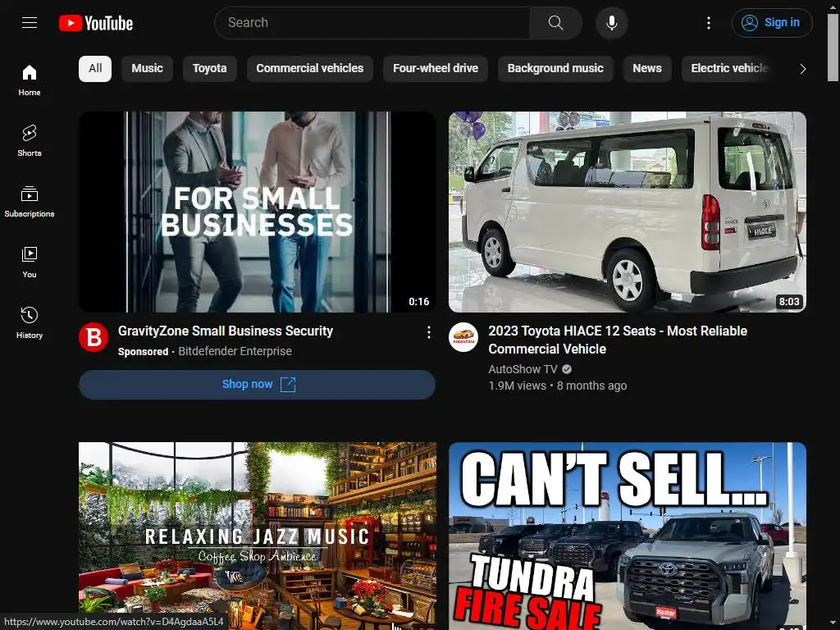
Task: Open options menu for GravityZone ad
Action: pos(428,333)
